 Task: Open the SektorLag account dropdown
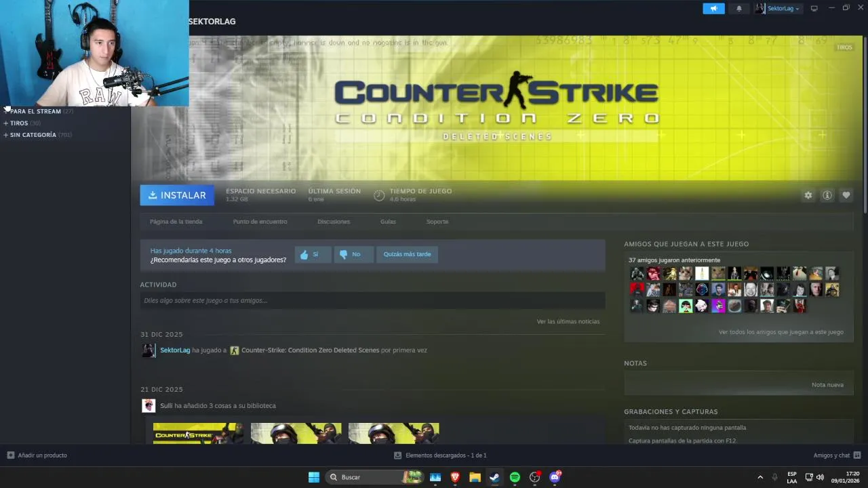(x=778, y=8)
